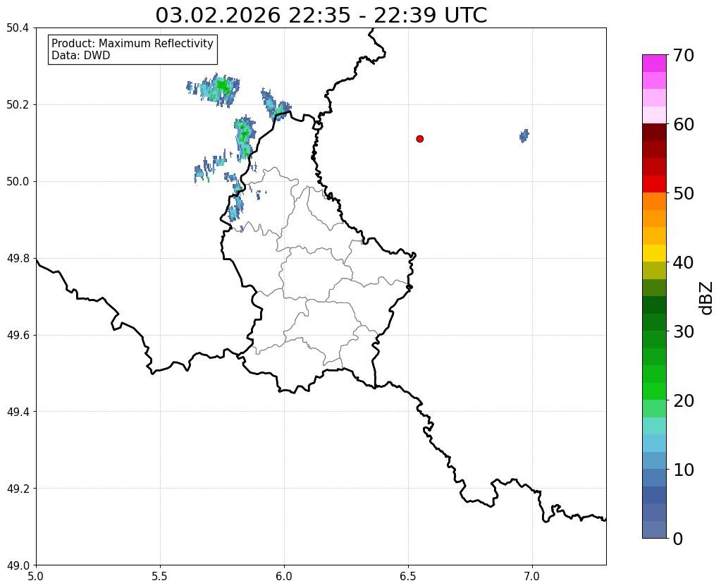Click the isolated radar echo near longitude 7.0
The height and width of the screenshot is (588, 721).
coord(524,136)
